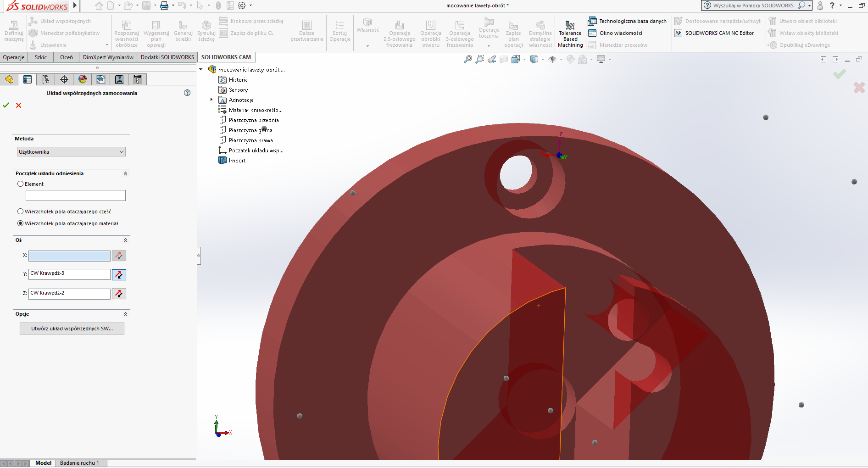868x468 pixels.
Task: Click Utwórz układ współrzędnych SW button
Action: click(x=72, y=329)
